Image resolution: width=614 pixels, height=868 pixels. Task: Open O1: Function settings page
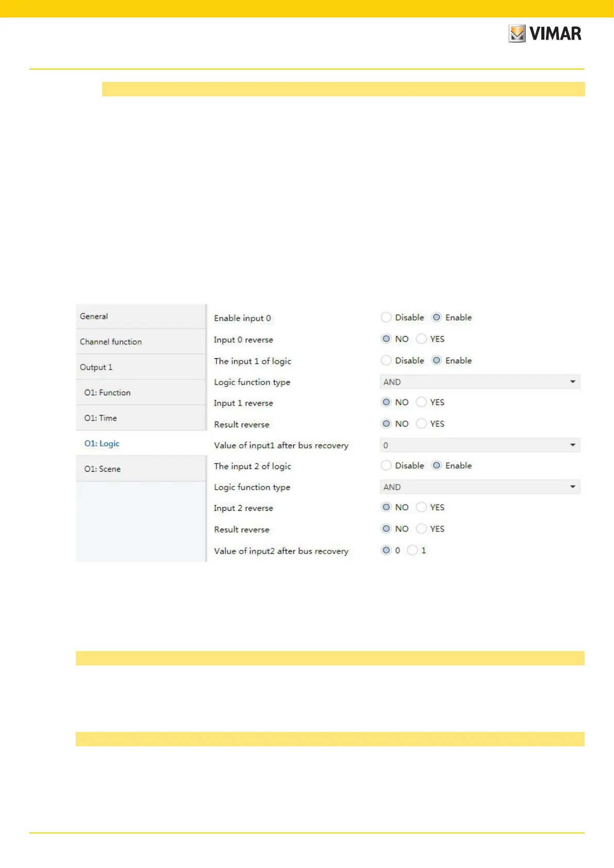[x=141, y=393]
